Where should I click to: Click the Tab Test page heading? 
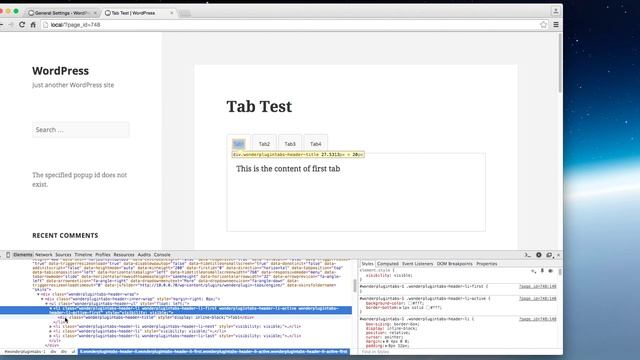click(x=259, y=107)
